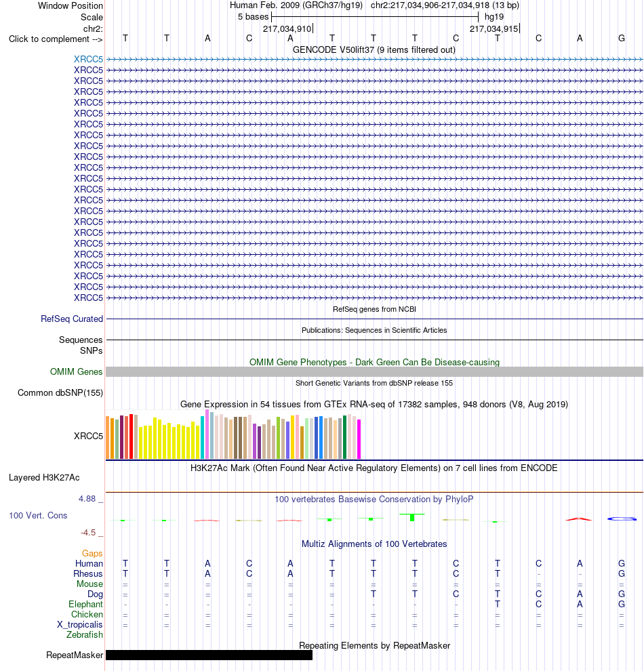Click the '100 Vert. Cons' track label

38,515
